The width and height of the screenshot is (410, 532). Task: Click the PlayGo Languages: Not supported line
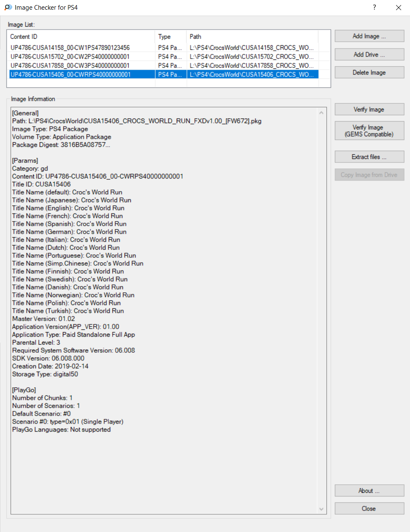62,429
